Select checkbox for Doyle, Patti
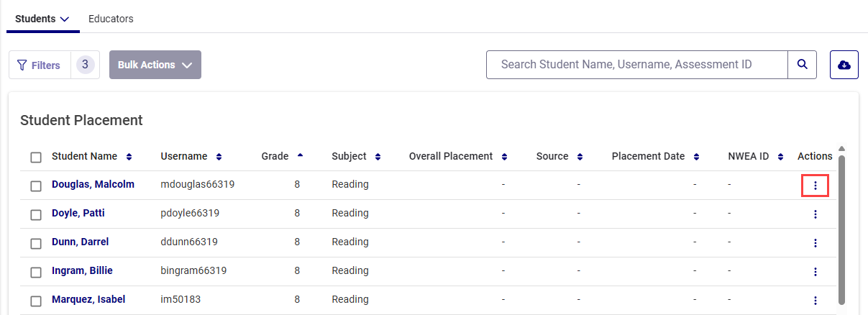Screen dimensions: 868x315 click(36, 215)
